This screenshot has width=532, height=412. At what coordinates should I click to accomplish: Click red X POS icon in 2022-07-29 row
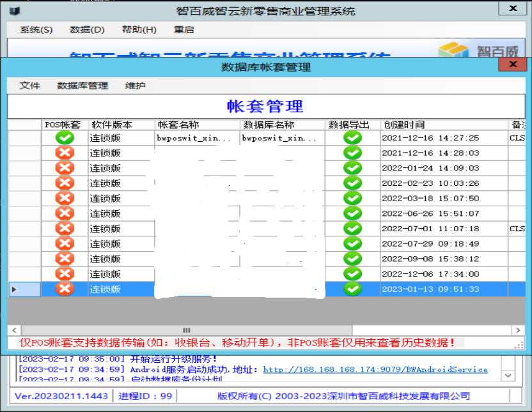pos(65,243)
